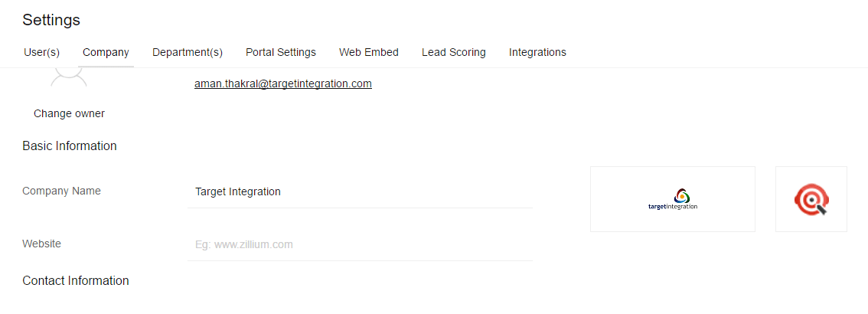Screen dimensions: 868x314
Task: Go to the Portal Settings tab
Action: click(x=281, y=52)
